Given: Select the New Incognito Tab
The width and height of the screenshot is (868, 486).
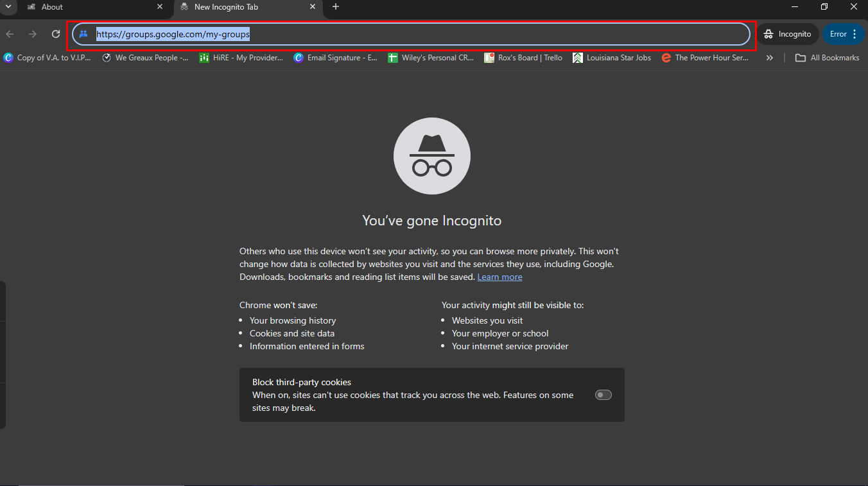Looking at the screenshot, I should pos(244,7).
